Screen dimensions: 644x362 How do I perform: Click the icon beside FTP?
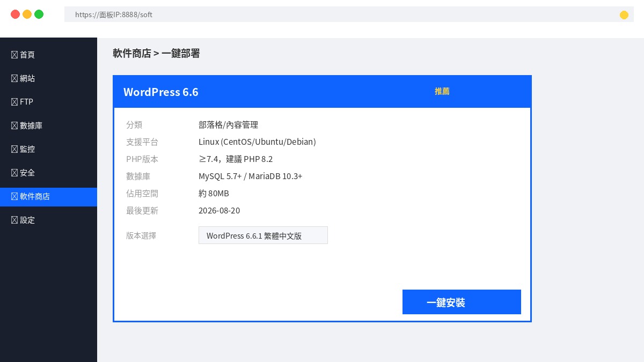(14, 102)
